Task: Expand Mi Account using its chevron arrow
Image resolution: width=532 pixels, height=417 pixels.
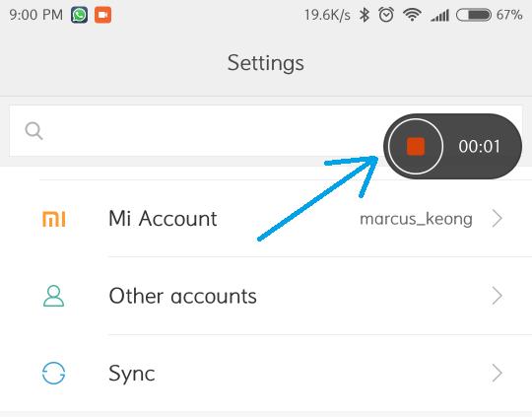Action: tap(498, 218)
